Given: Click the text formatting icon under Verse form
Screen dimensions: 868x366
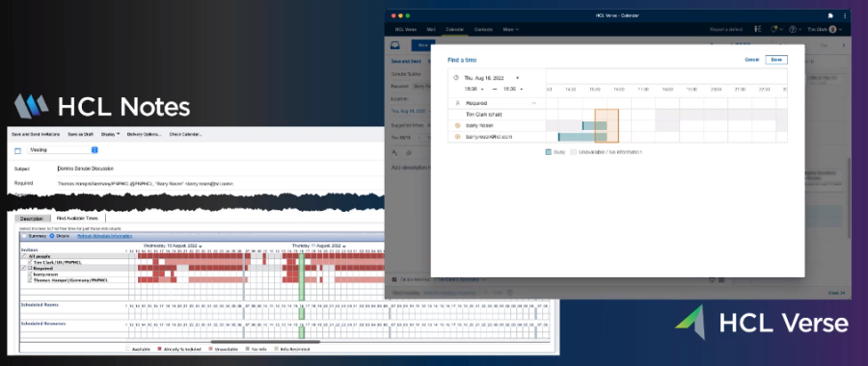Looking at the screenshot, I should [x=394, y=152].
